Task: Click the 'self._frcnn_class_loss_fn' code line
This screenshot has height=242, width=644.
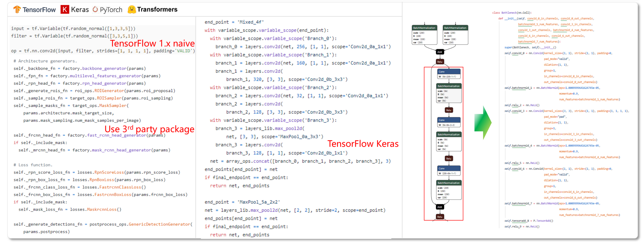Action: (x=80, y=187)
